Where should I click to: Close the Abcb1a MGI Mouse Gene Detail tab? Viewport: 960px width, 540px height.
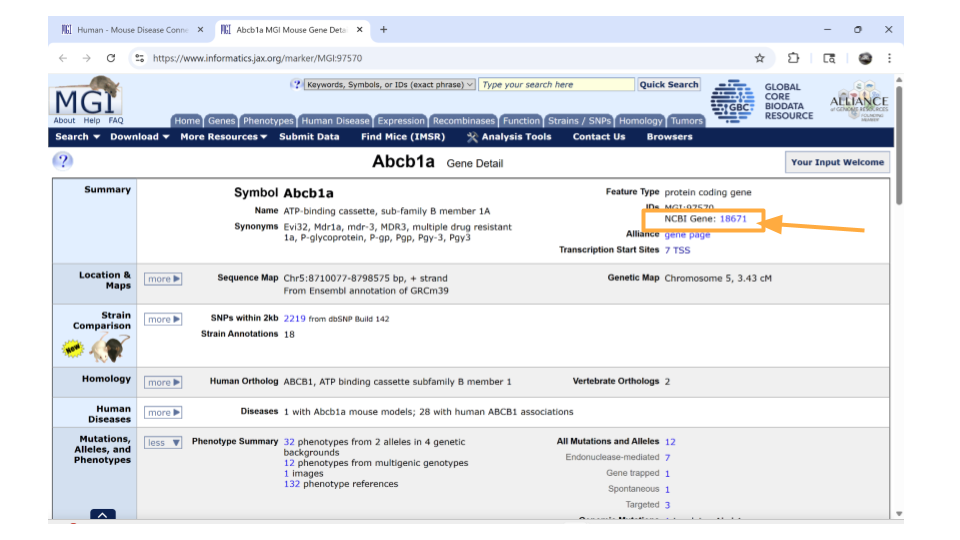click(359, 29)
